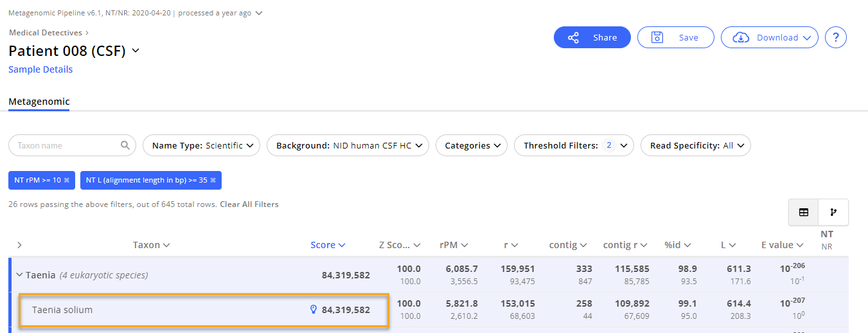
Task: Open the Patient 008 (CSF) sample dropdown
Action: (x=136, y=51)
